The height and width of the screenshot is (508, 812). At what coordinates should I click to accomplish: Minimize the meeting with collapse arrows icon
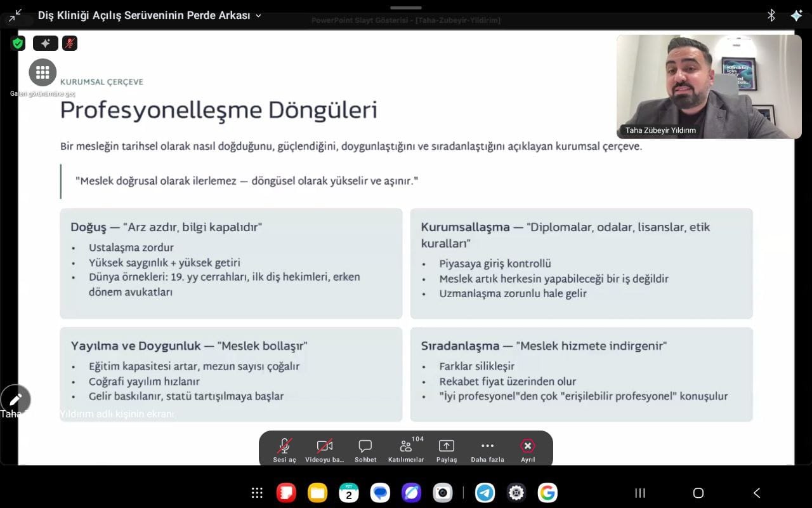point(15,15)
